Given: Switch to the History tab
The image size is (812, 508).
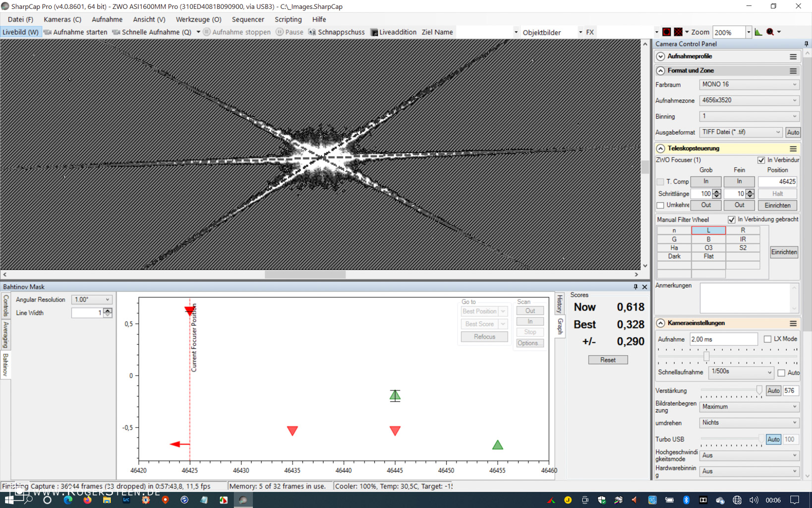Looking at the screenshot, I should click(x=560, y=304).
